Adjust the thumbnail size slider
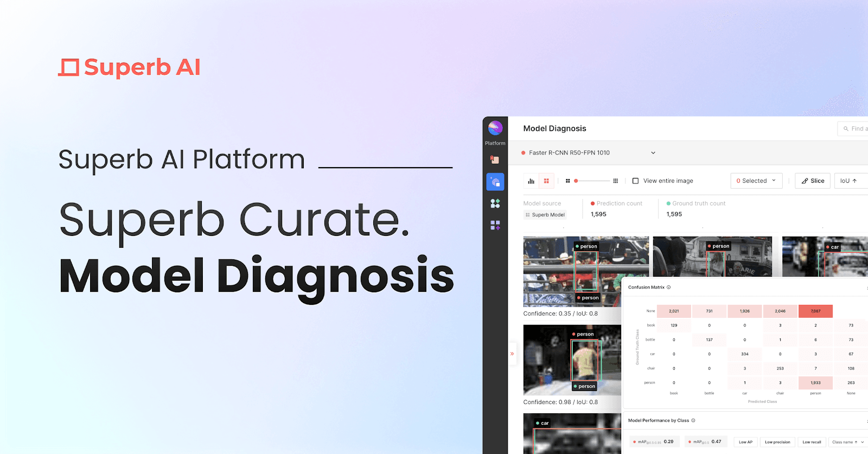 click(x=591, y=181)
